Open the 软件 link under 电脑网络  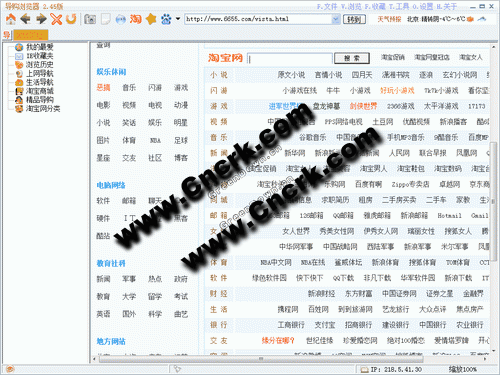[x=103, y=201]
